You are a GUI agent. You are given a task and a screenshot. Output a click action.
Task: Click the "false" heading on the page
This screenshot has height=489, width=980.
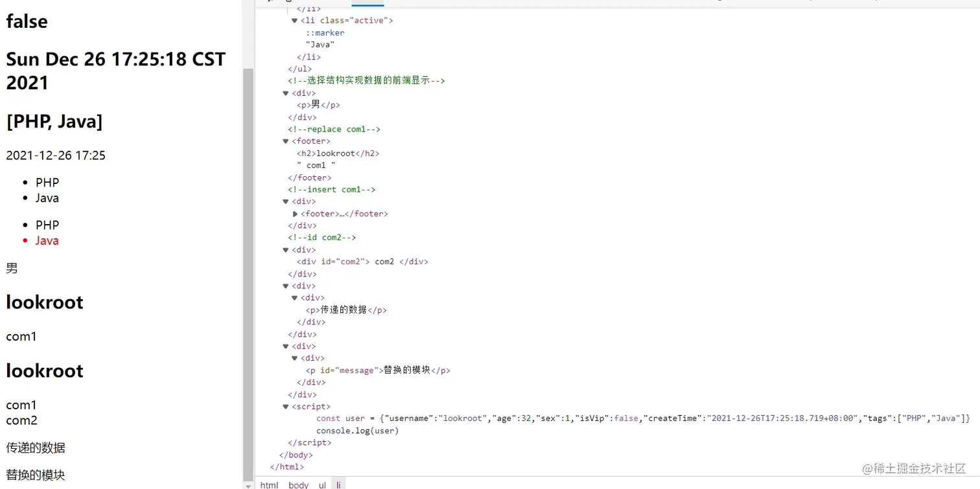(x=27, y=21)
